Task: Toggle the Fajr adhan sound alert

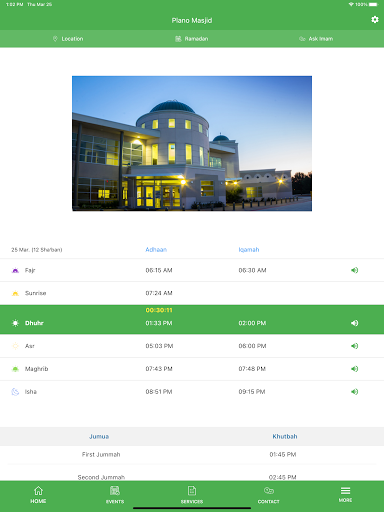Action: tap(354, 270)
